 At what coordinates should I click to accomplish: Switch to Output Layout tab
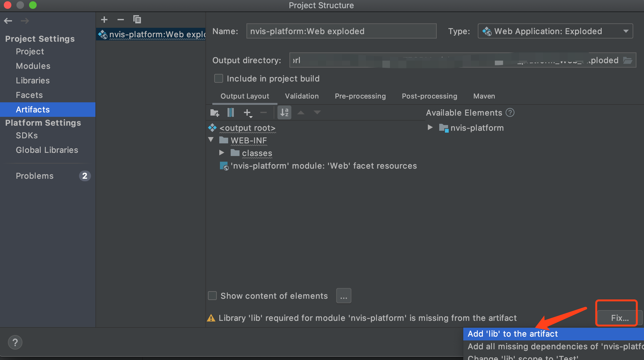(x=245, y=96)
